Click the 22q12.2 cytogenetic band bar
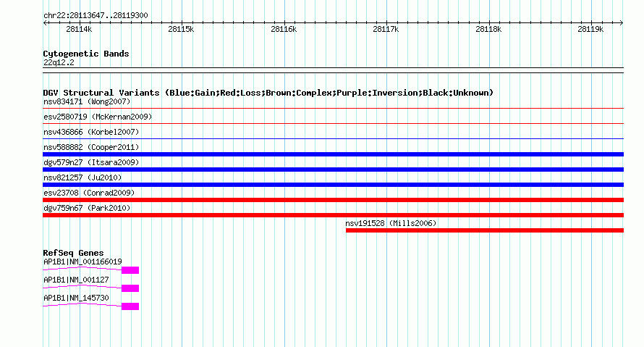 tap(333, 70)
